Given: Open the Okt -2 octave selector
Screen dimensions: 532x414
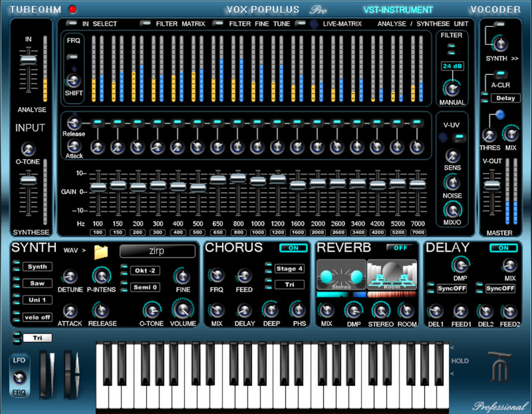Looking at the screenshot, I should pyautogui.click(x=145, y=271).
